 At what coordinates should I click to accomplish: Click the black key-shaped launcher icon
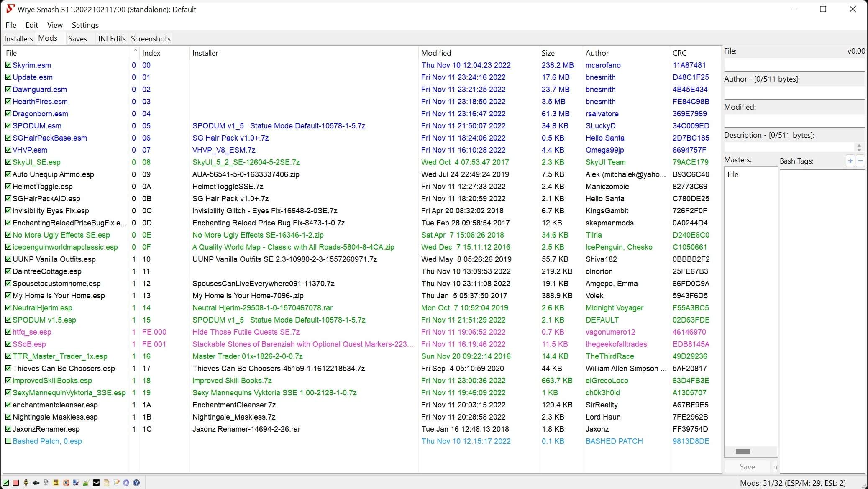tap(36, 483)
